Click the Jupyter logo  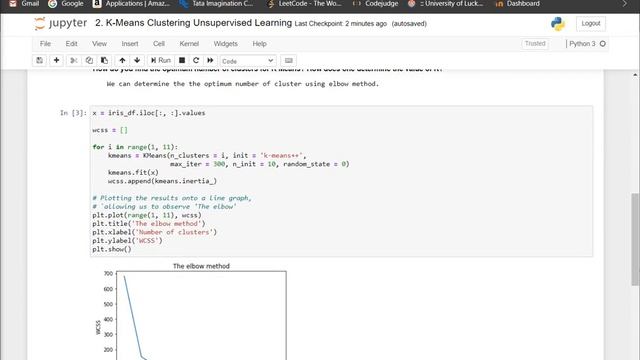[x=60, y=23]
